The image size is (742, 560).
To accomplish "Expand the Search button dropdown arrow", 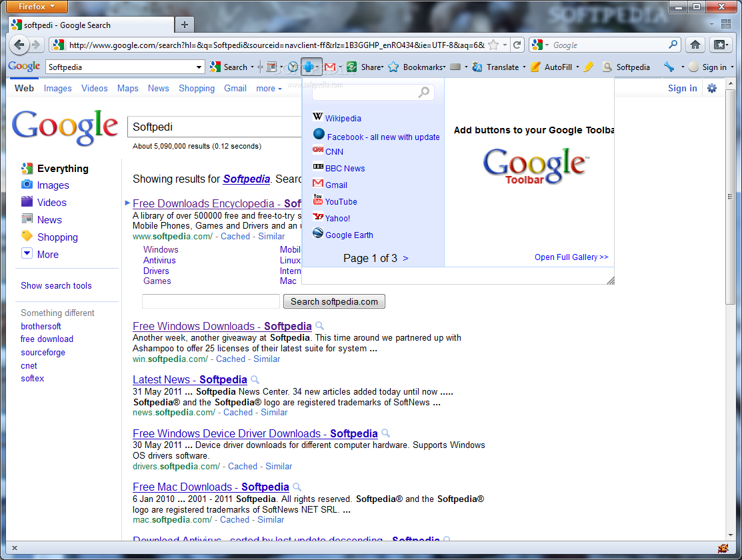I will click(x=252, y=67).
